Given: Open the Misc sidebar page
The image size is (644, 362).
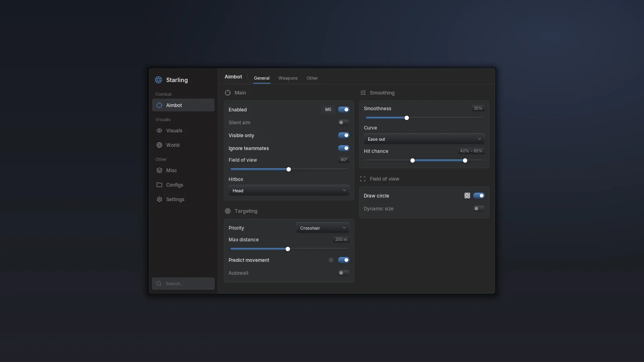Looking at the screenshot, I should point(183,171).
